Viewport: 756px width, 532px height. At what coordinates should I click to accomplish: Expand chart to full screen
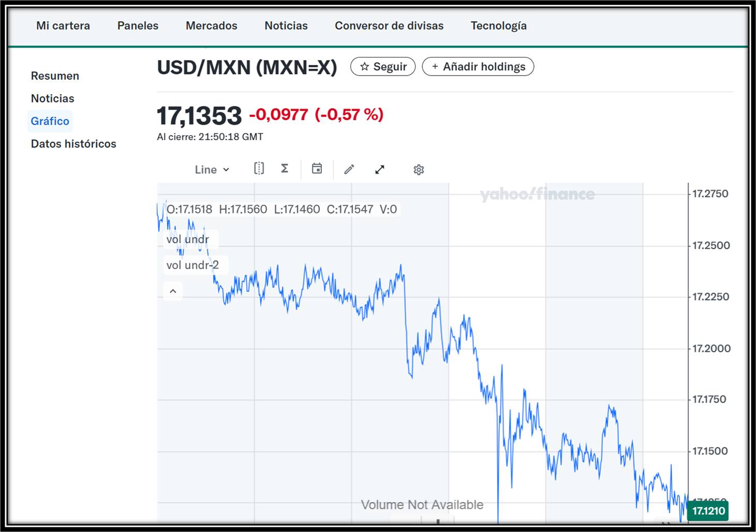[380, 169]
